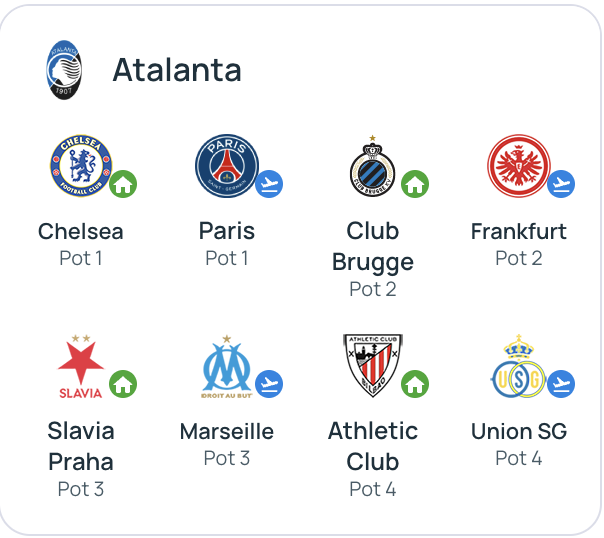Click the Athletic Club crest
The height and width of the screenshot is (538, 604).
tap(372, 366)
